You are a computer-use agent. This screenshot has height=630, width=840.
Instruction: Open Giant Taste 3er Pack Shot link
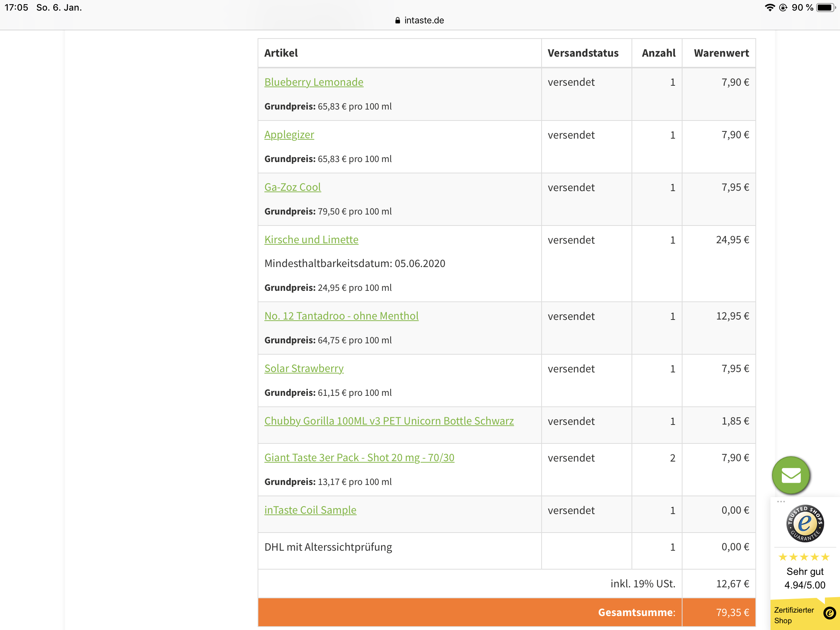click(x=359, y=458)
